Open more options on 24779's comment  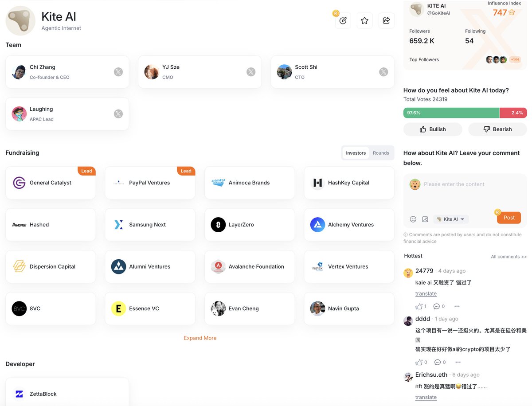tap(457, 306)
